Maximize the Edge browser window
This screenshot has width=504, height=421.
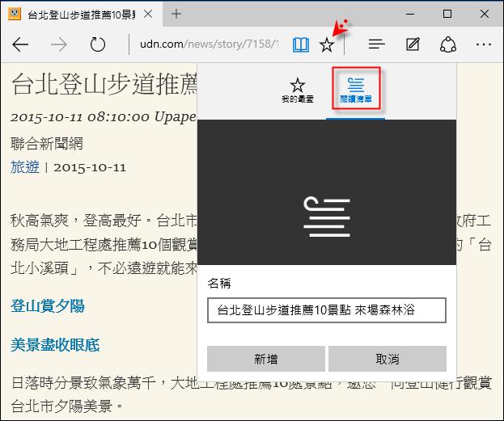pos(447,14)
